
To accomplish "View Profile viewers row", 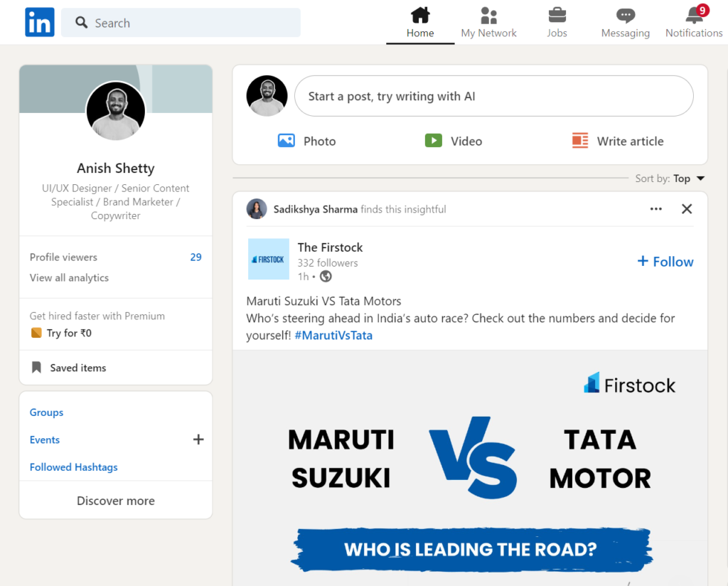I will (116, 257).
